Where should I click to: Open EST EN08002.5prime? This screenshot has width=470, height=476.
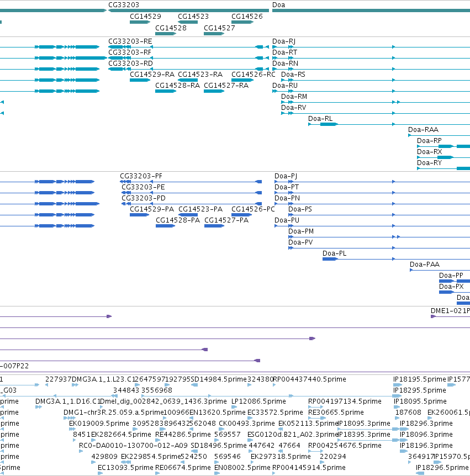(242, 468)
